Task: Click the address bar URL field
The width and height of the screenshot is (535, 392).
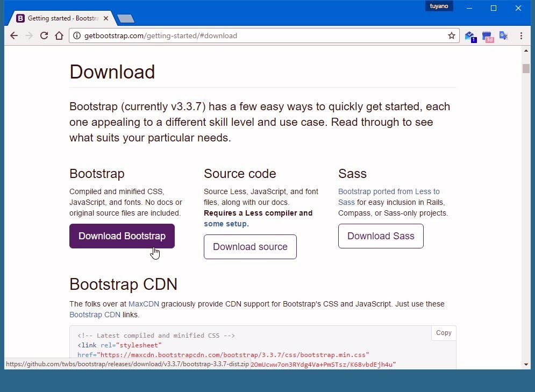Action: [x=258, y=35]
